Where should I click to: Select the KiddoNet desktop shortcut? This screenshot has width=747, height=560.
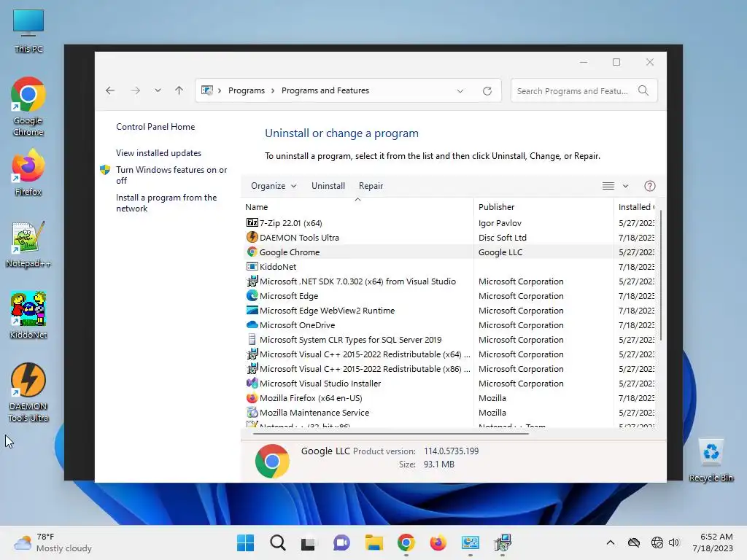point(28,315)
